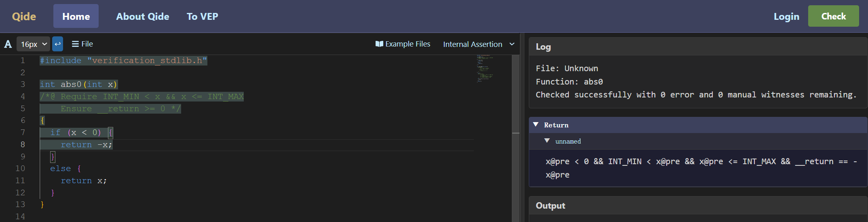Screen dimensions: 868x222
Task: Switch to the Home tab
Action: (76, 17)
